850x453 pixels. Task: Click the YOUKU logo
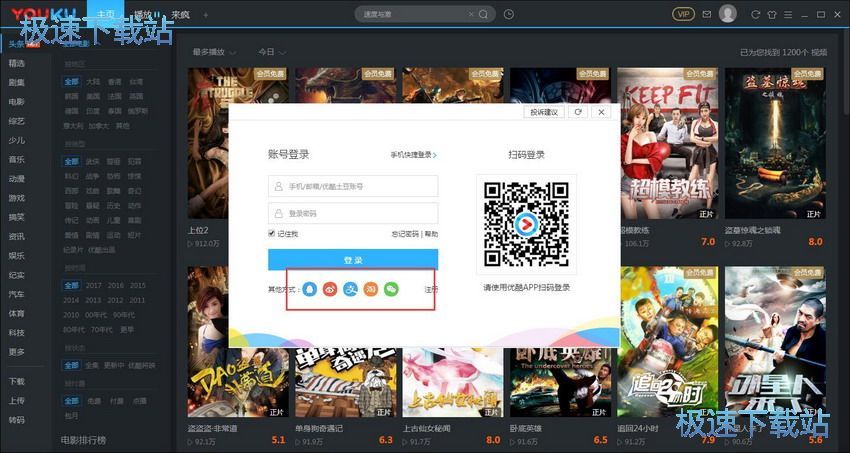(43, 14)
